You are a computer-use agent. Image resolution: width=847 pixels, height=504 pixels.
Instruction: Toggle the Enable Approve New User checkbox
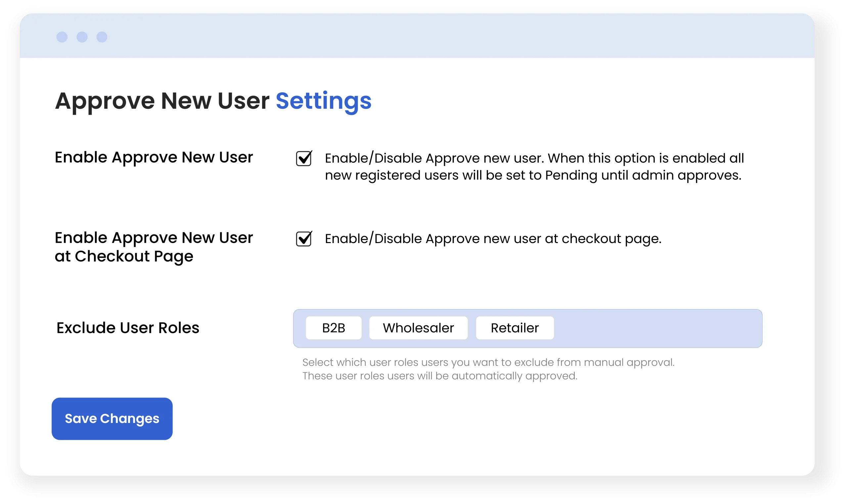(303, 159)
